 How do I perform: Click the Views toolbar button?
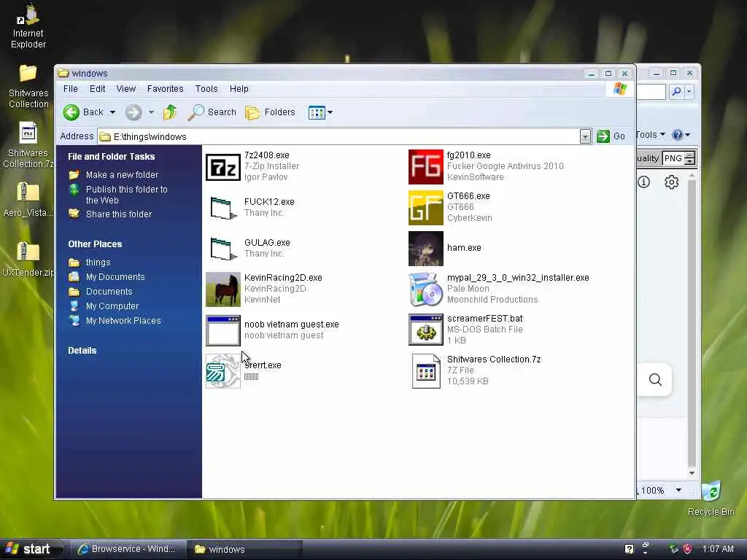click(x=317, y=113)
